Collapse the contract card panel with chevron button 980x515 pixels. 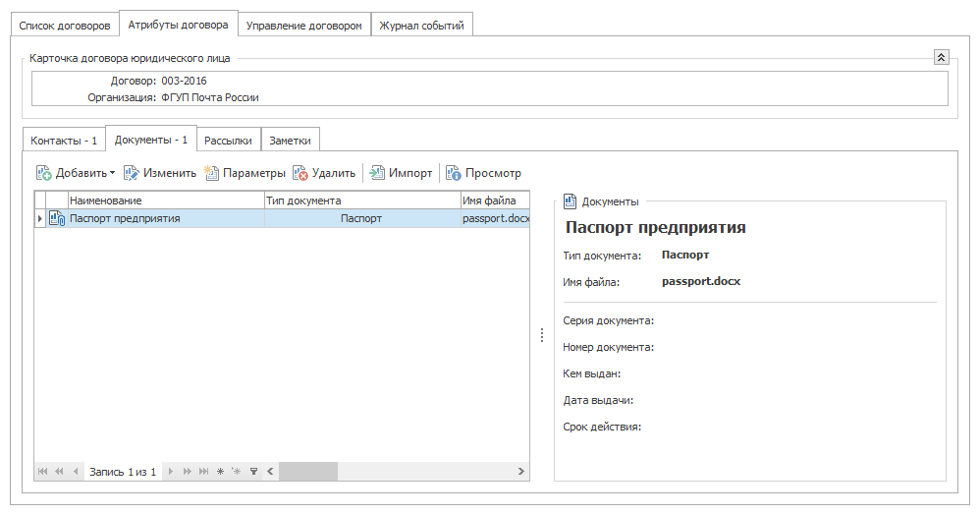tap(942, 58)
